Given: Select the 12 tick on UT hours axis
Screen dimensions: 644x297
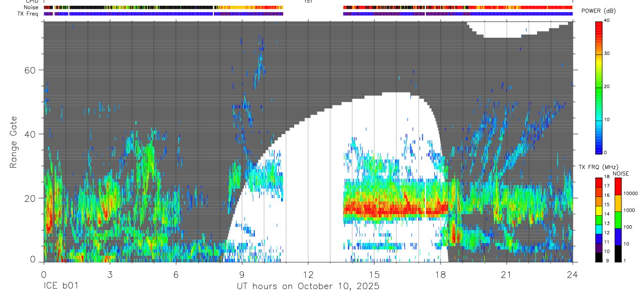Looking at the screenshot, I should [x=308, y=274].
